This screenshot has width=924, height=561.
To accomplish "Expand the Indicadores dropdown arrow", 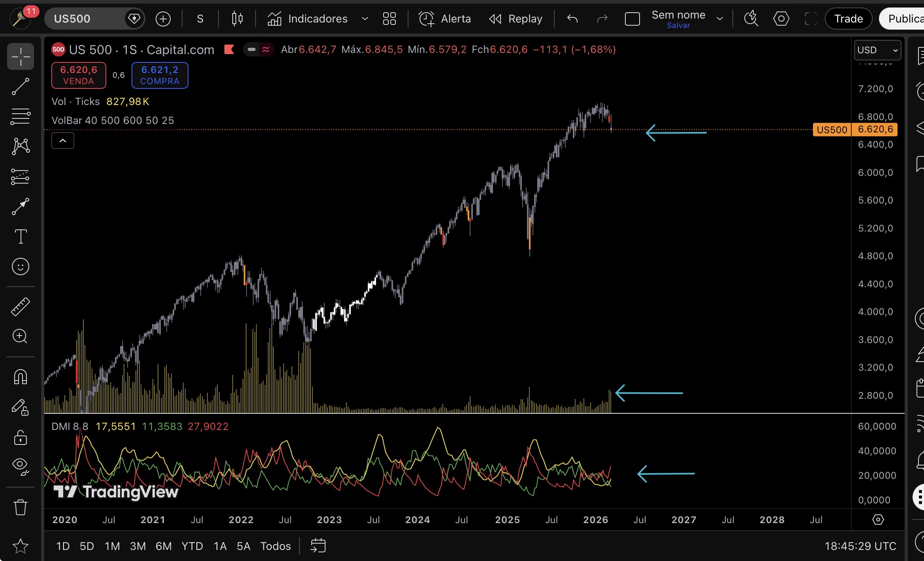I will click(365, 19).
